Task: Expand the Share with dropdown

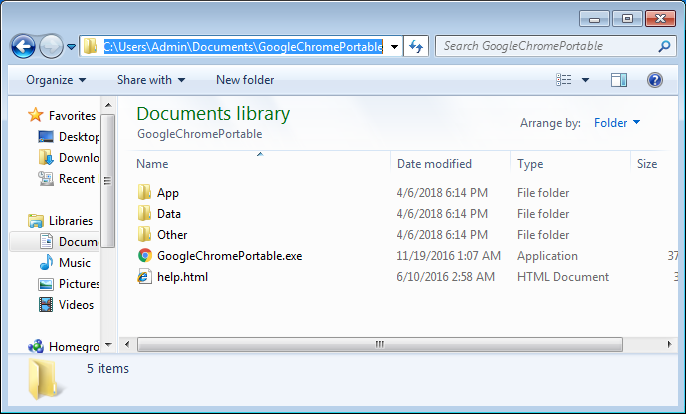Action: 151,80
